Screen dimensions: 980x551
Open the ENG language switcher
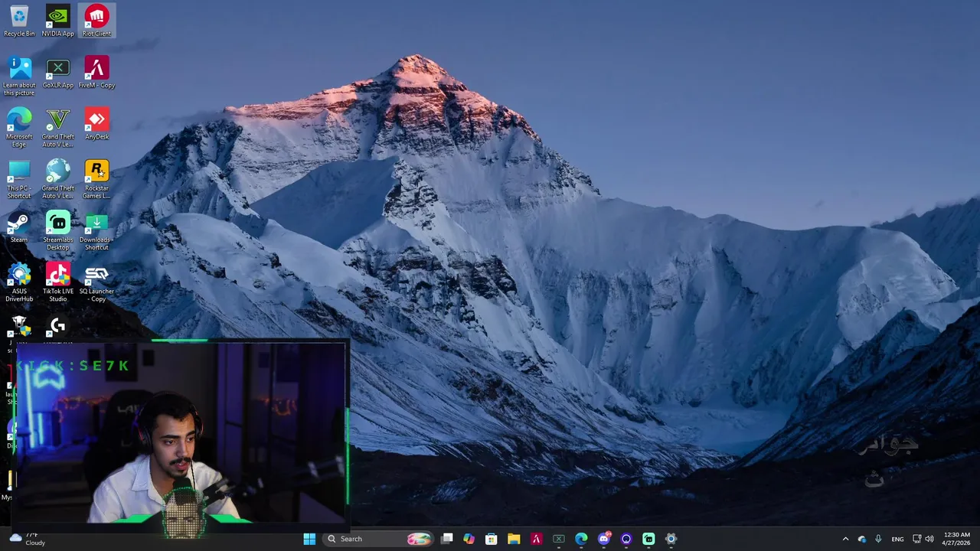[x=897, y=539]
